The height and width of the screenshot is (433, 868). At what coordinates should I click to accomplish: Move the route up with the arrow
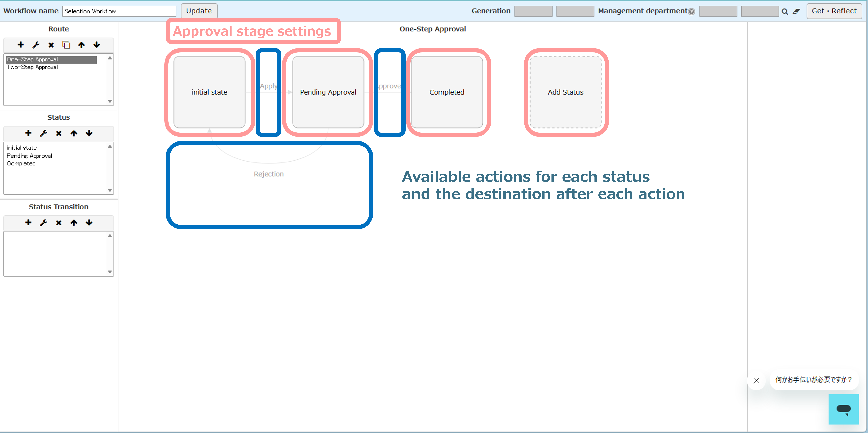[81, 45]
